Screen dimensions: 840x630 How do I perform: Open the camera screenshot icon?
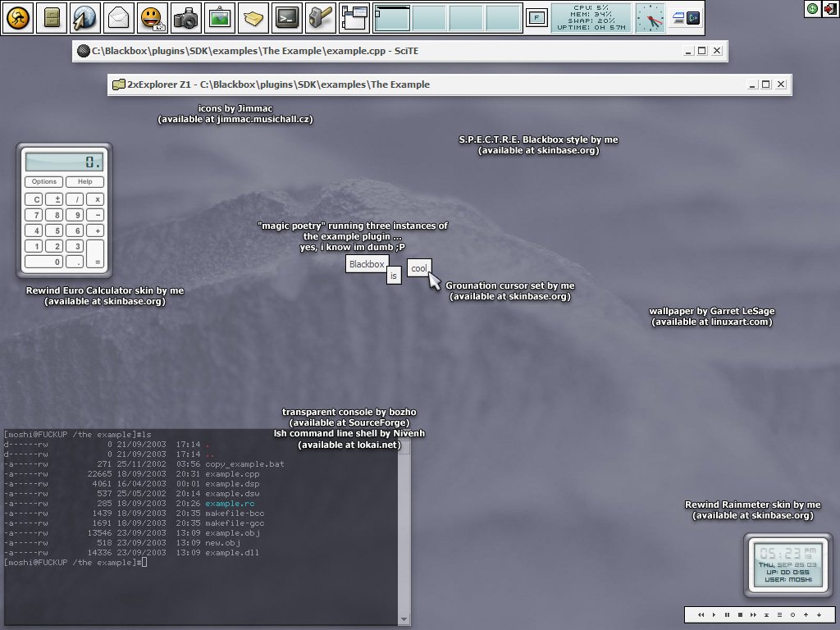click(186, 18)
